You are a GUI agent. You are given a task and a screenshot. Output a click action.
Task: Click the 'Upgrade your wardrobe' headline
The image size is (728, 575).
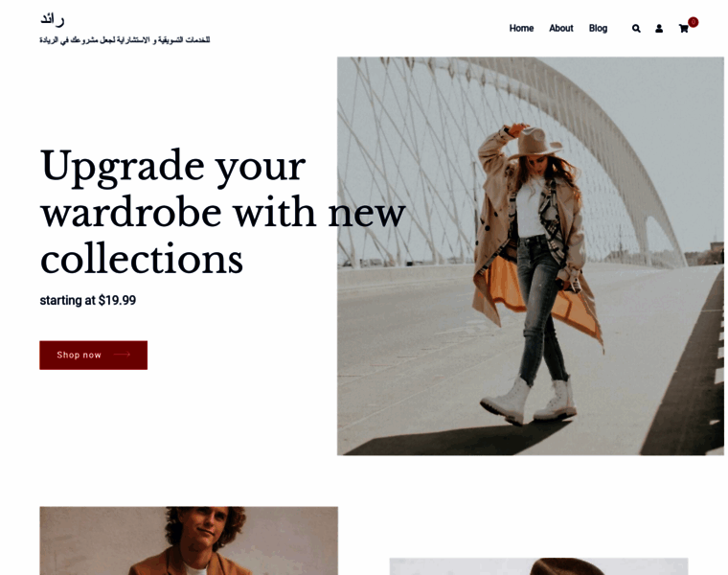(223, 212)
